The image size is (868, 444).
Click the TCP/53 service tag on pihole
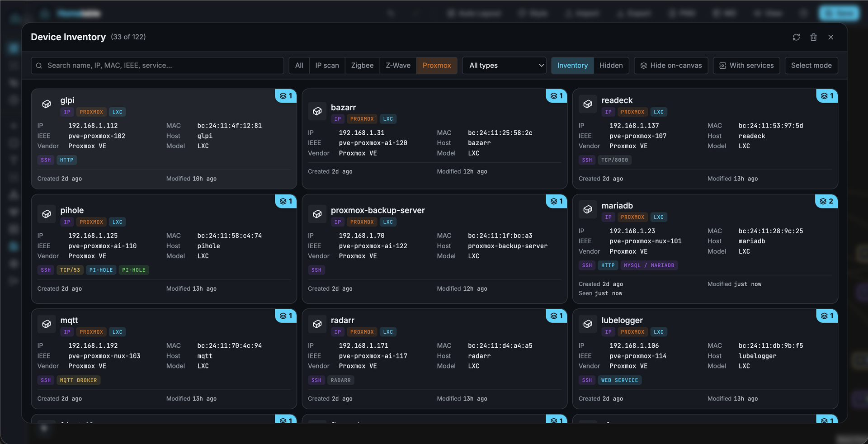[70, 270]
